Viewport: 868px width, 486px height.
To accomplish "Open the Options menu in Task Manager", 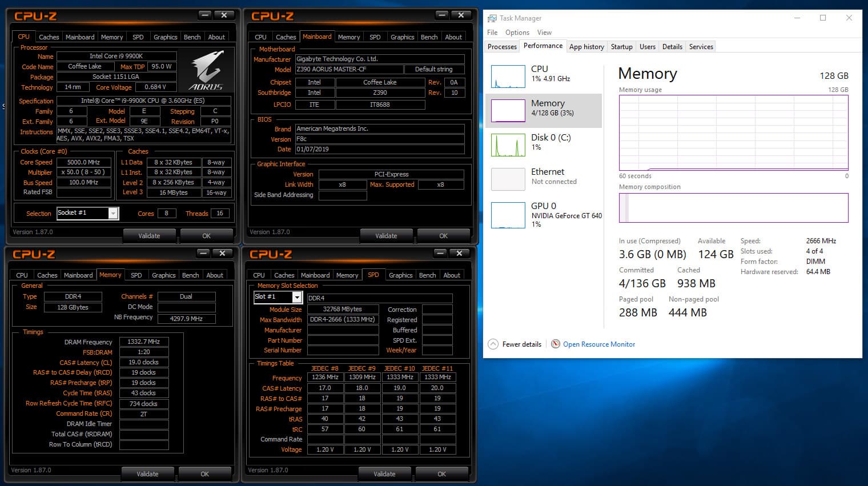I will [517, 33].
